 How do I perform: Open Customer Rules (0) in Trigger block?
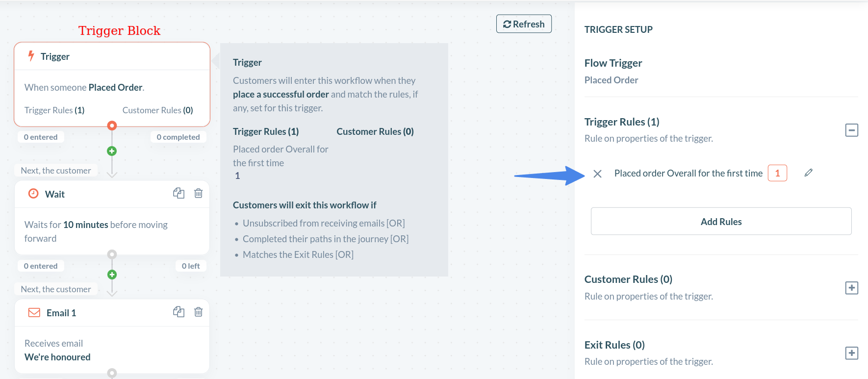click(x=157, y=110)
